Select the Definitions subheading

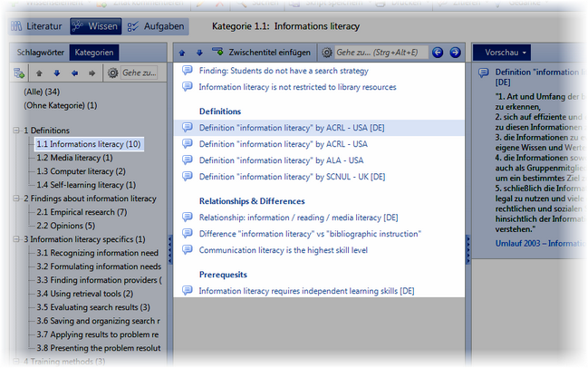click(x=220, y=111)
